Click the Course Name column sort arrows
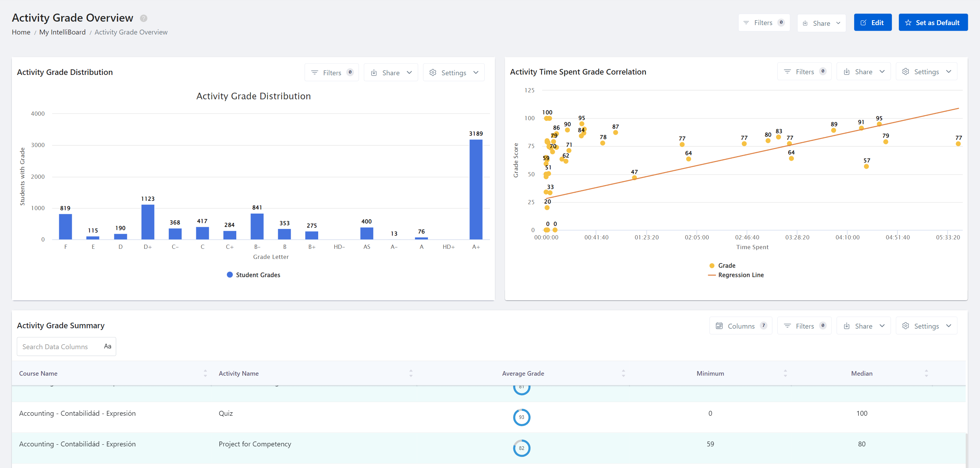The height and width of the screenshot is (468, 980). (x=205, y=373)
